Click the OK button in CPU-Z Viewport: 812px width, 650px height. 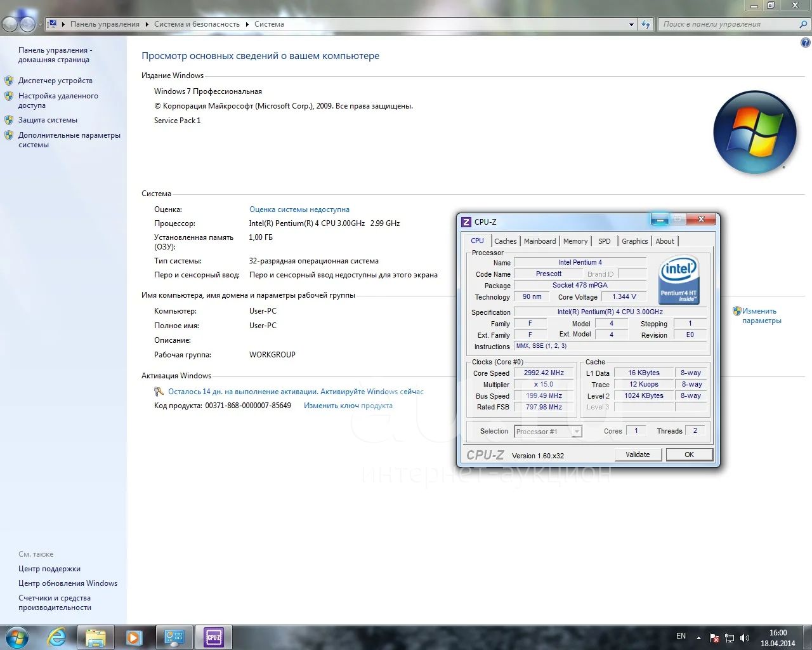689,454
